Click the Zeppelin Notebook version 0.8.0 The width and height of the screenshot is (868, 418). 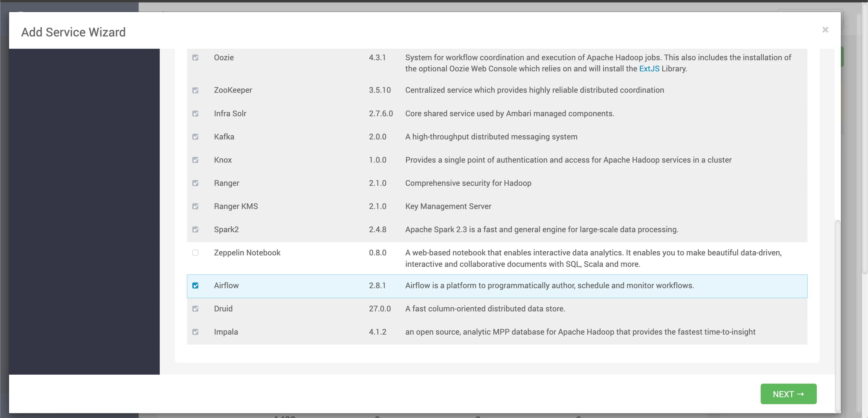[x=377, y=253]
